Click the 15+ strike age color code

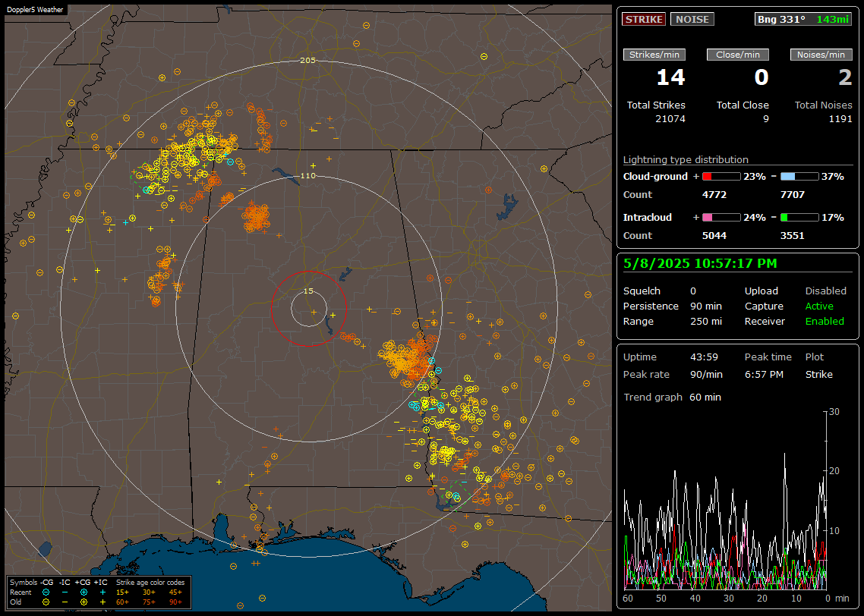coord(122,592)
